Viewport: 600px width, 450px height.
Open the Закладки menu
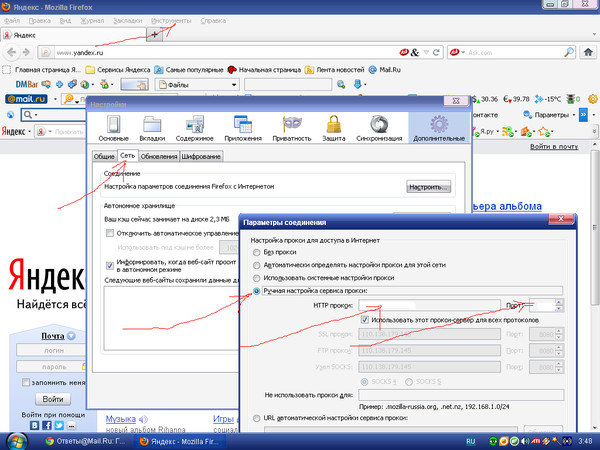coord(127,21)
